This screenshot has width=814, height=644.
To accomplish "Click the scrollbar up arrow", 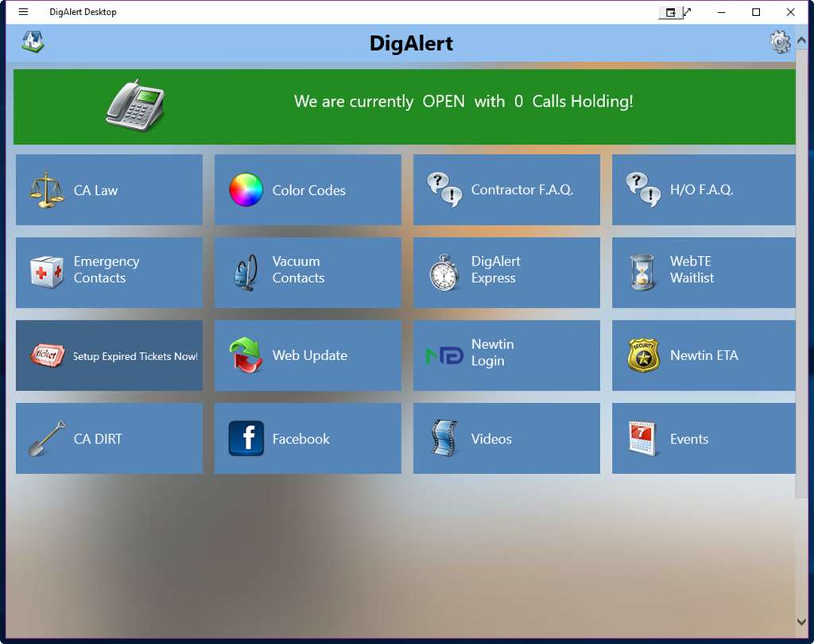I will tap(801, 40).
